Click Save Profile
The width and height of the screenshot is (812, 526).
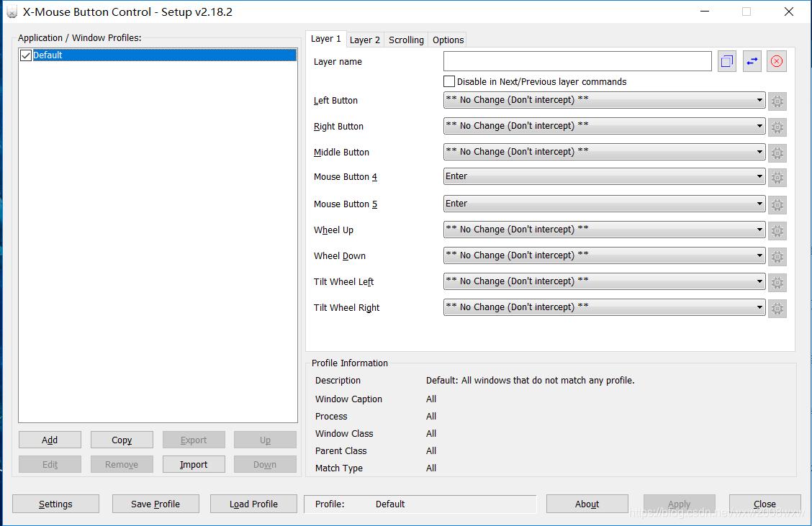coord(155,504)
